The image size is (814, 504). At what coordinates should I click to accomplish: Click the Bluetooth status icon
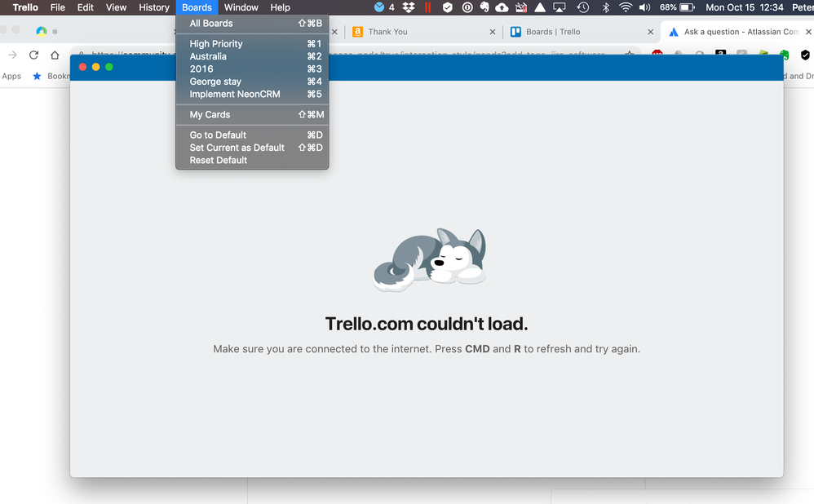(x=604, y=7)
